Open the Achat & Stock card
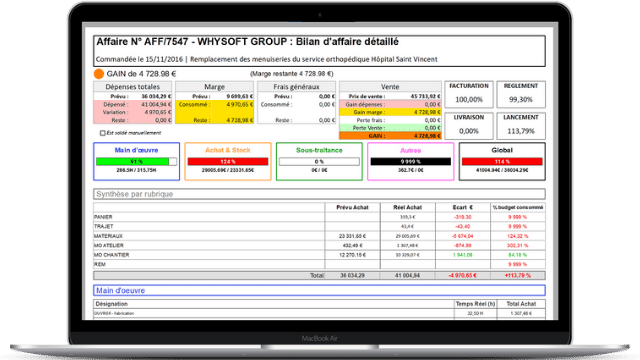The image size is (640, 360). [x=228, y=161]
